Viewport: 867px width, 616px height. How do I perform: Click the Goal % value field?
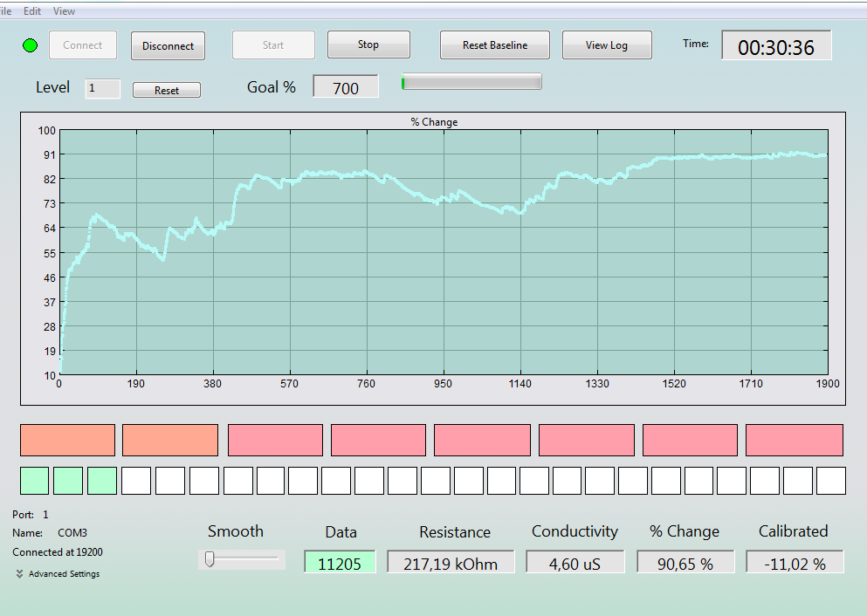346,86
